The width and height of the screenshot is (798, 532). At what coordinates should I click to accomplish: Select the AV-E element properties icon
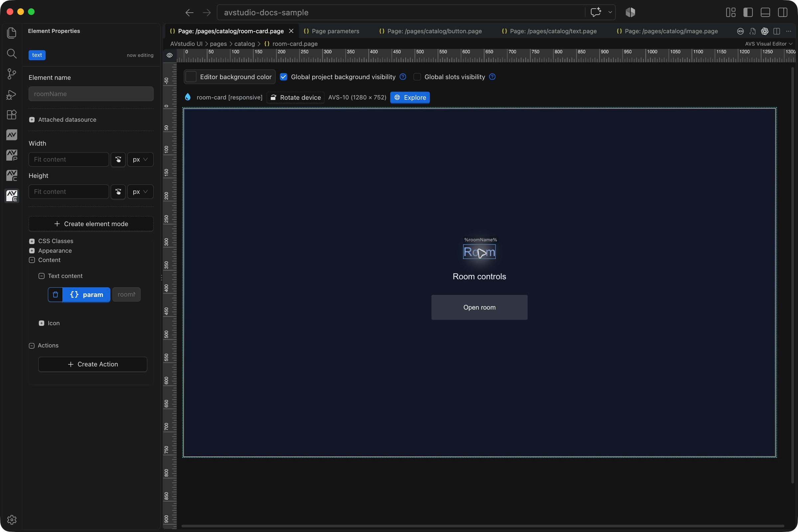click(12, 196)
